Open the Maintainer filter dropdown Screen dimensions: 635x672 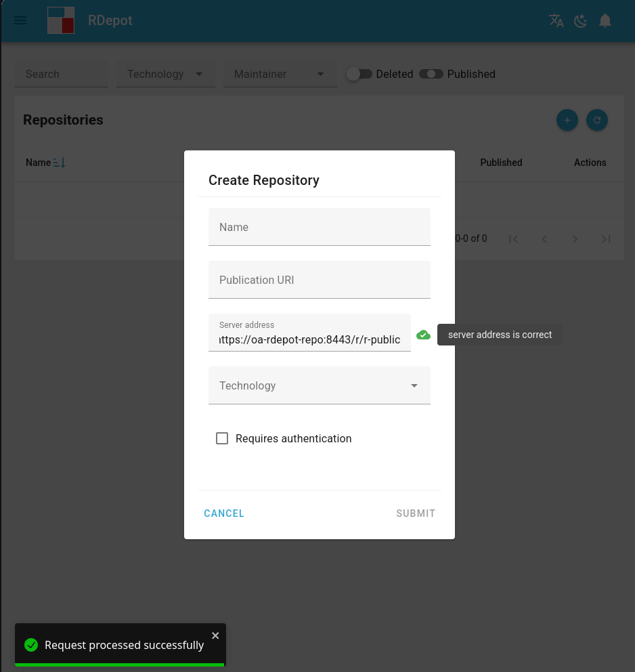(x=280, y=74)
